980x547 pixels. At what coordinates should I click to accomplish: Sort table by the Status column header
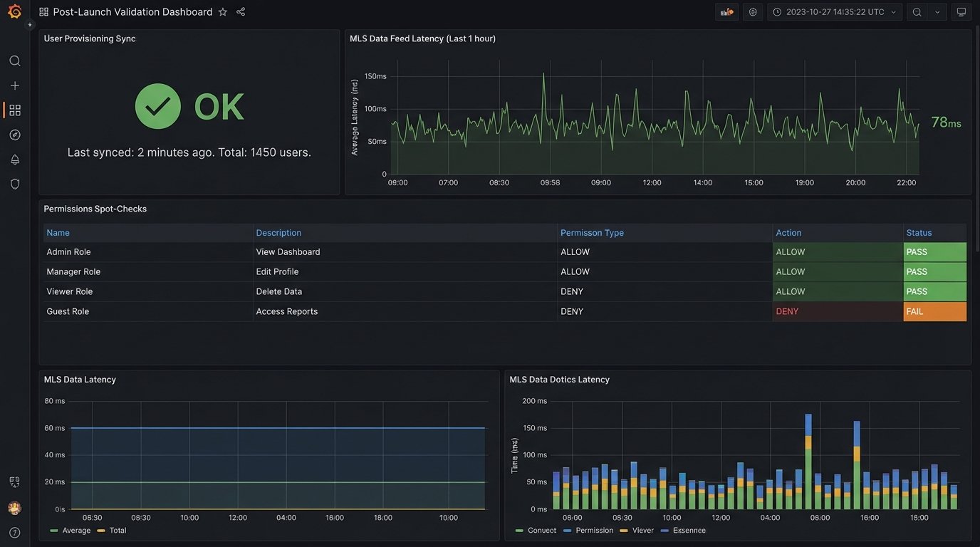click(x=919, y=233)
